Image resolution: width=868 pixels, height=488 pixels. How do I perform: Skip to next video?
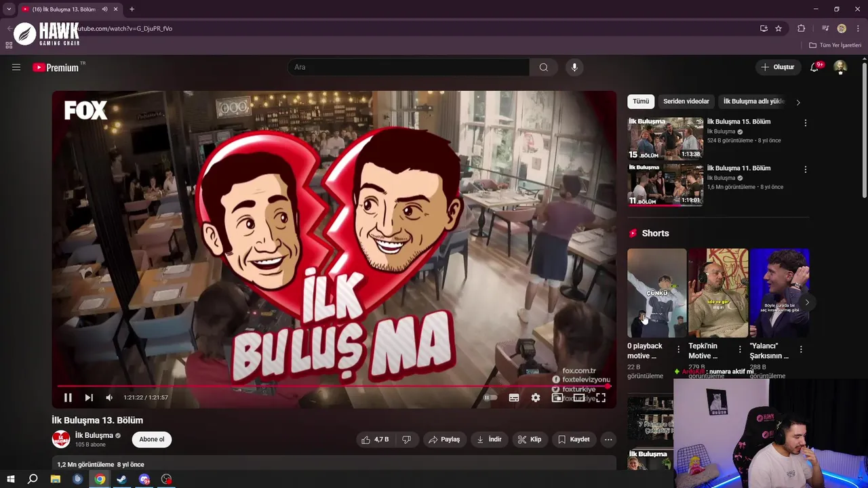(x=88, y=398)
